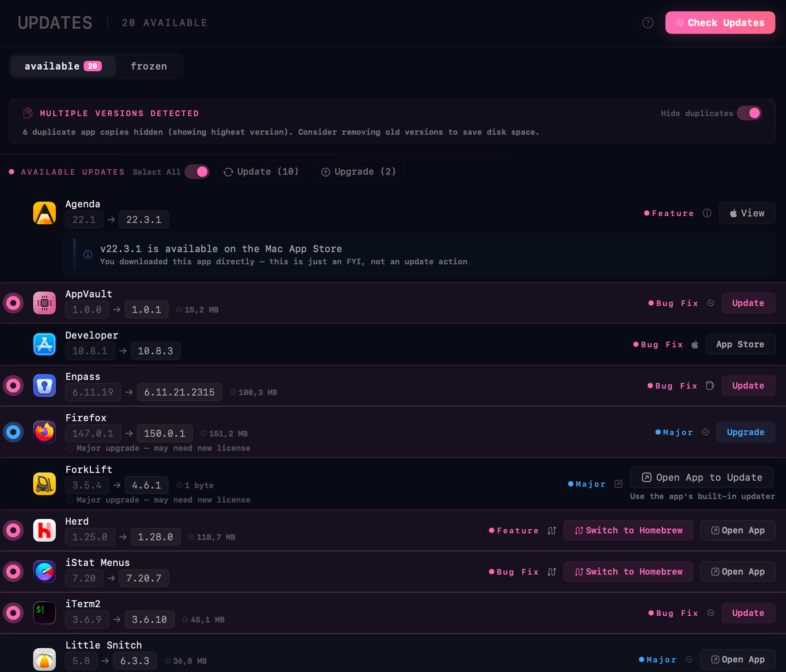786x672 pixels.
Task: Click the Little Snitch app icon
Action: click(x=45, y=659)
